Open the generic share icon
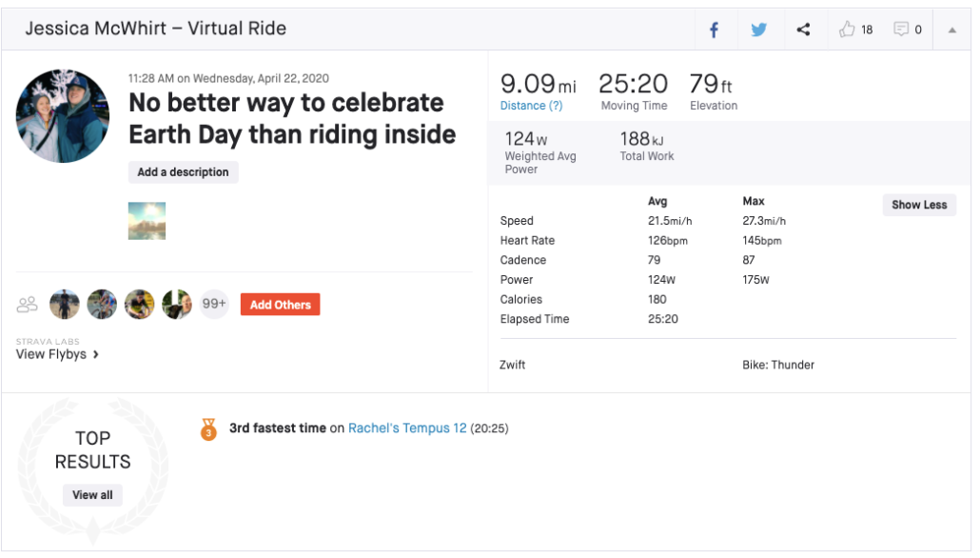980x558 pixels. [x=803, y=30]
